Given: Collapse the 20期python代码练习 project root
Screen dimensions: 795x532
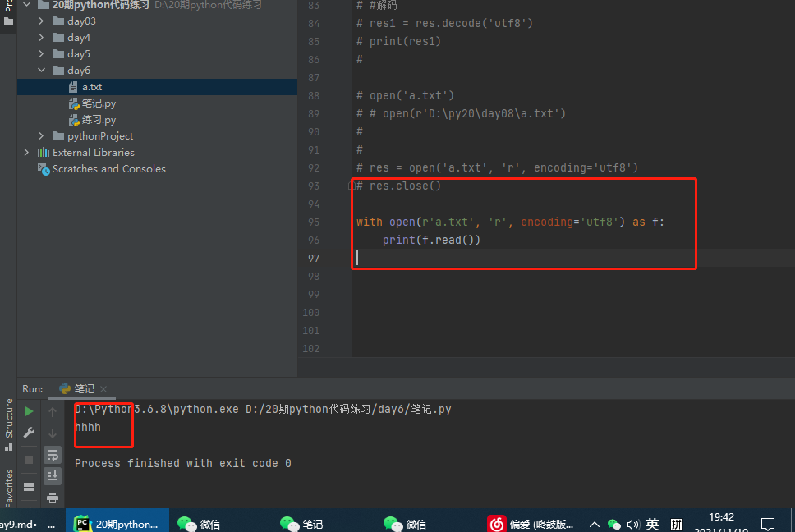Looking at the screenshot, I should coord(27,5).
